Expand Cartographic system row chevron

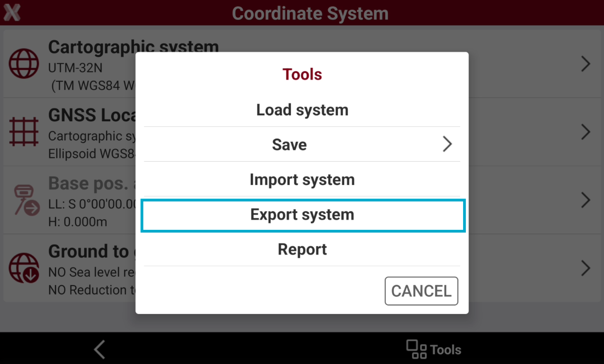(586, 64)
